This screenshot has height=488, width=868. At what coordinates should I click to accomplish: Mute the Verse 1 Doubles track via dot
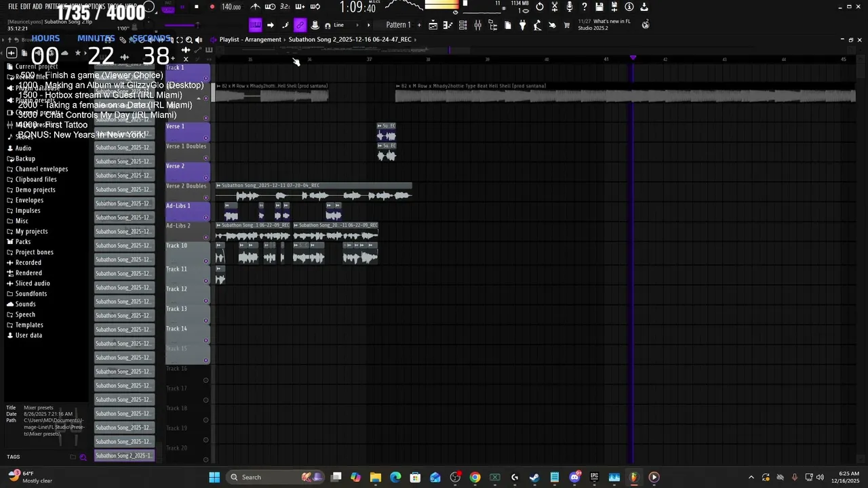click(206, 157)
